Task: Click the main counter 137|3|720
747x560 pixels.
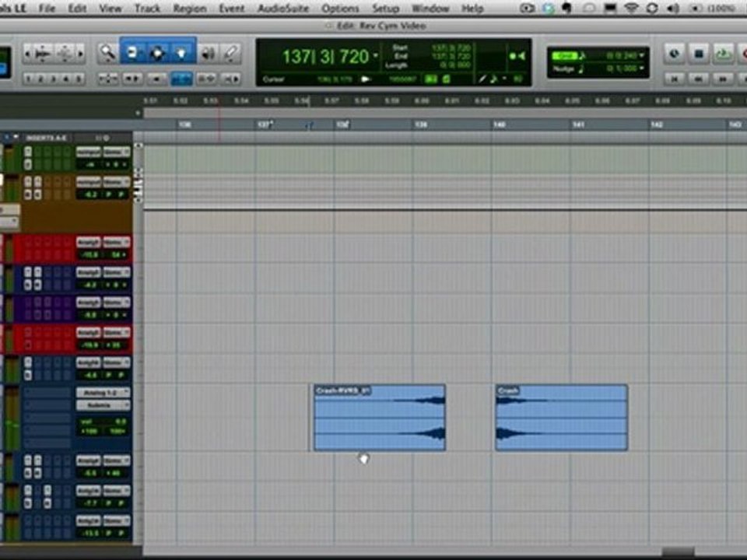Action: pos(326,57)
